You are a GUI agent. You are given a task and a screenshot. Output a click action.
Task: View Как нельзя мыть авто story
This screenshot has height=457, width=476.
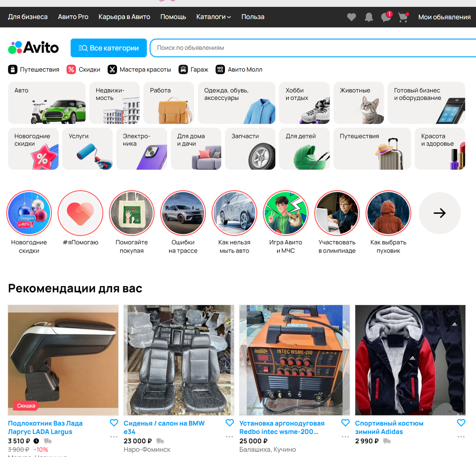pos(234,213)
